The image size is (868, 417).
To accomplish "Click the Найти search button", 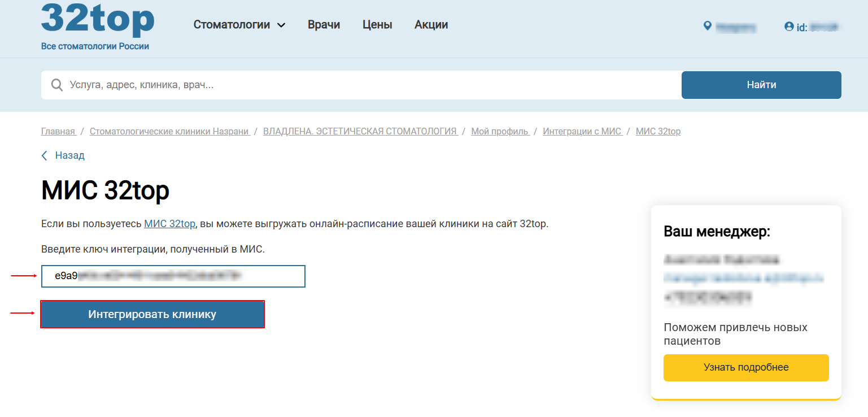I will 761,85.
